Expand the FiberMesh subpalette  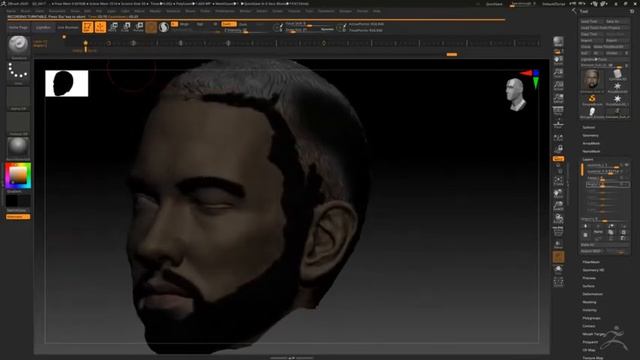tap(591, 262)
